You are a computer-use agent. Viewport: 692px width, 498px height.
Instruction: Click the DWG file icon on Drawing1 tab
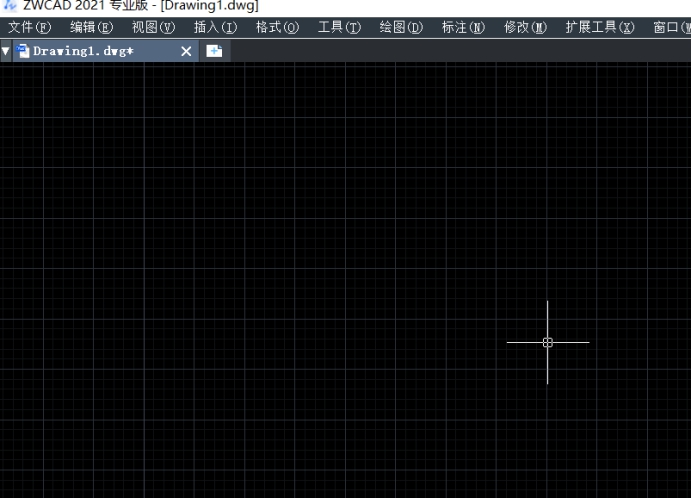pyautogui.click(x=23, y=51)
